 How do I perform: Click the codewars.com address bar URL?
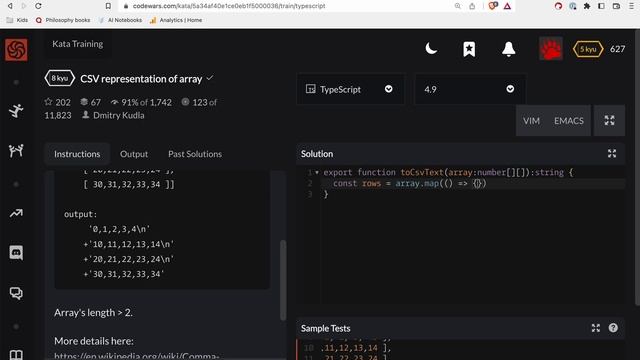[229, 6]
